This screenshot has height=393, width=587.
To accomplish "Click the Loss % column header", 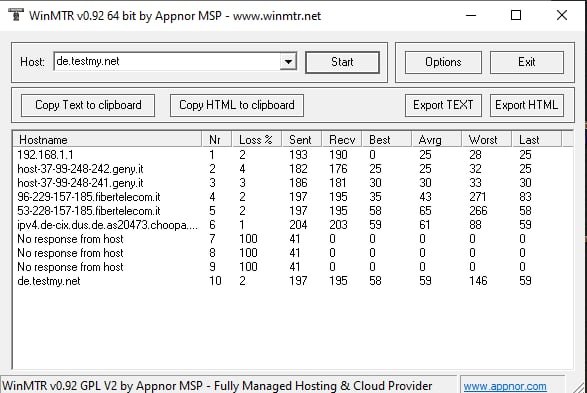I will [x=256, y=140].
